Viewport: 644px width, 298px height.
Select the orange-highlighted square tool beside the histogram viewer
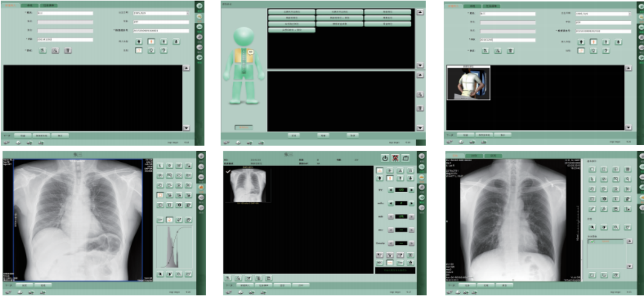[x=160, y=195]
